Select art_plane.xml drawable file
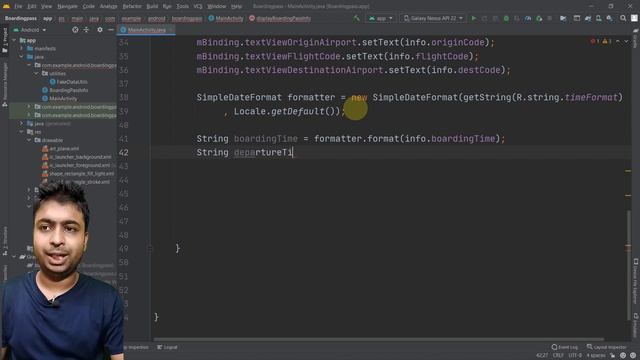Viewport: 640px width, 360px height. click(x=60, y=149)
